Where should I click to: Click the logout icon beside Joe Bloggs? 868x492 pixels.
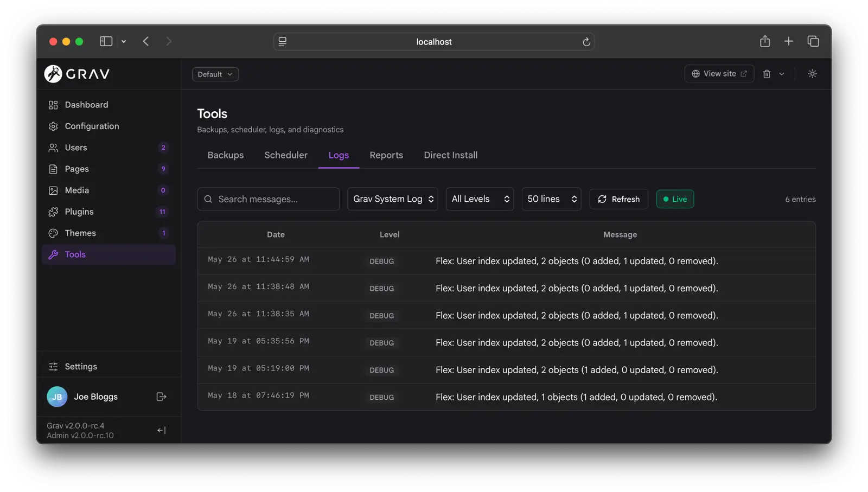click(161, 397)
